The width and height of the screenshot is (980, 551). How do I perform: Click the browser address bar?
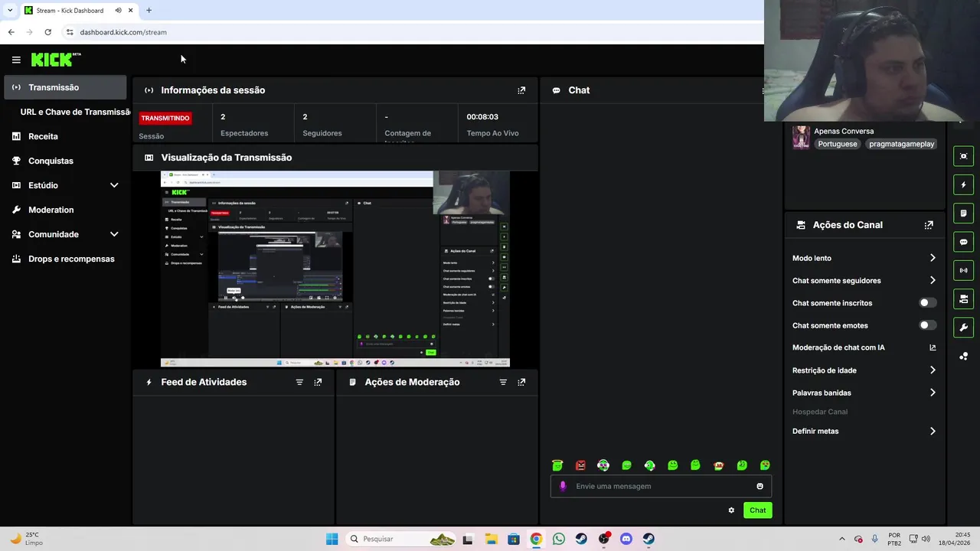(413, 32)
